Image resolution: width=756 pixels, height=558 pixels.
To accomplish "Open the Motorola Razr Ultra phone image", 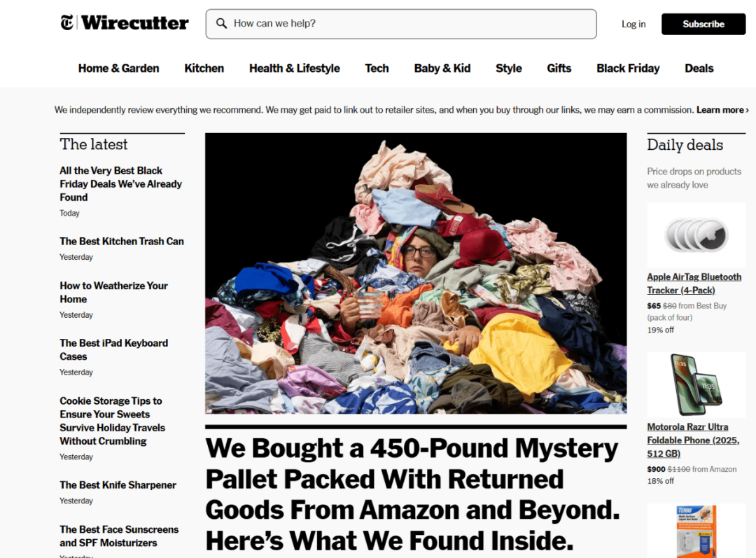I will [x=696, y=385].
